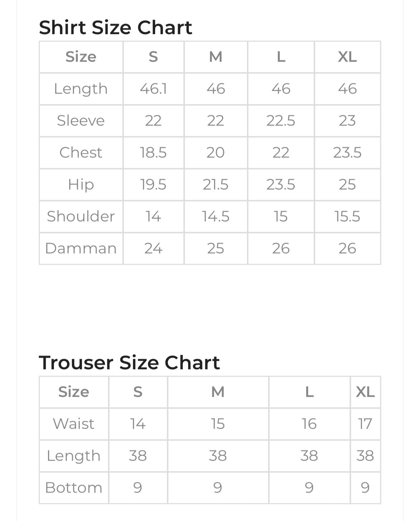Click the trouser Waist row label

[74, 424]
